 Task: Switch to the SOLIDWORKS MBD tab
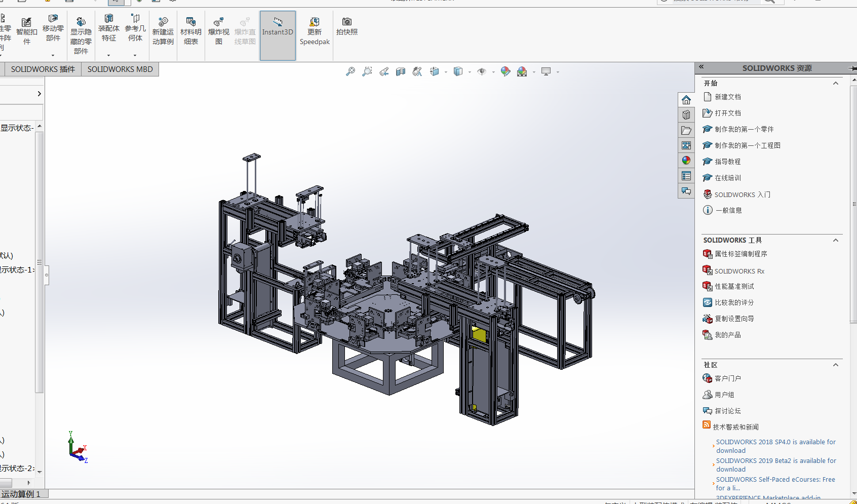coord(120,69)
